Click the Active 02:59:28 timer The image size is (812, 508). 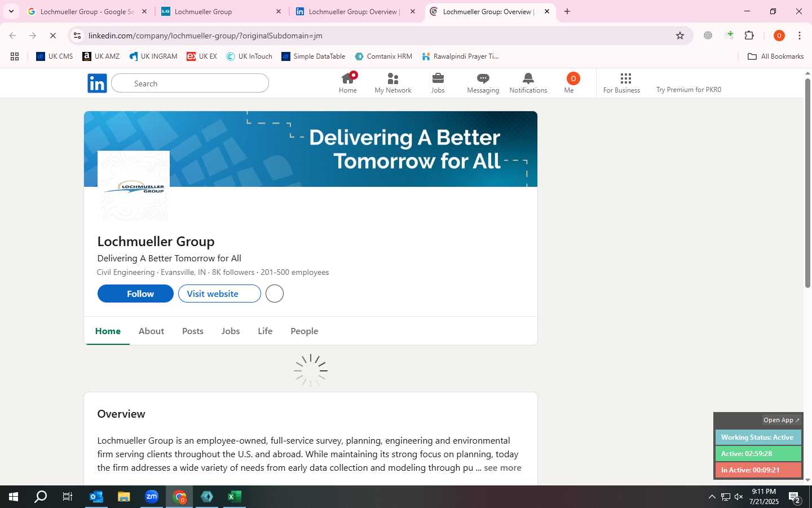click(x=758, y=454)
